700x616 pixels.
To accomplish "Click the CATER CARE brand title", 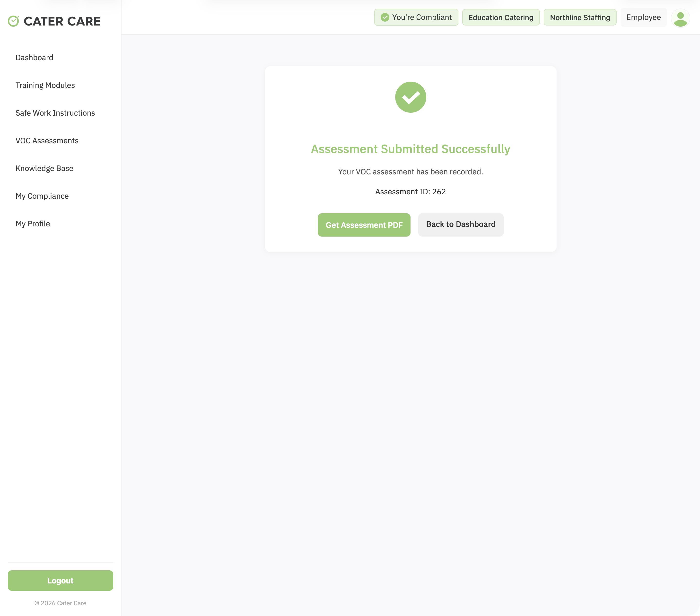I will pyautogui.click(x=62, y=21).
